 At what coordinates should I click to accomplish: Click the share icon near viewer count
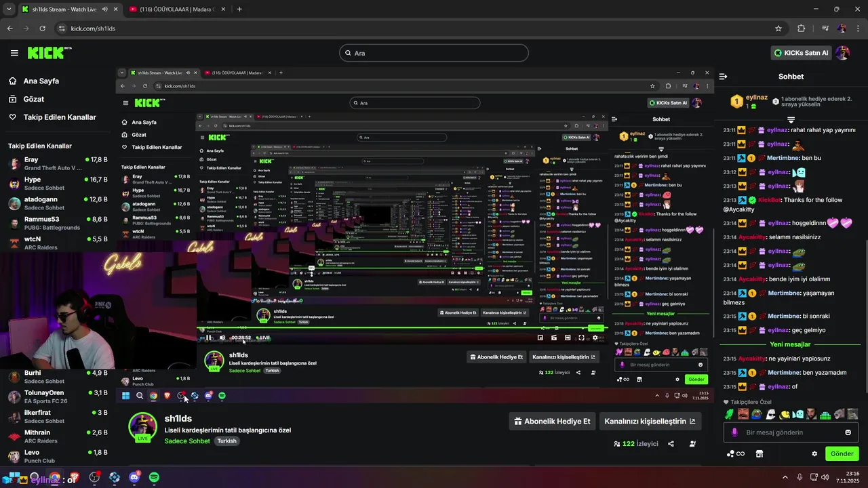point(671,444)
